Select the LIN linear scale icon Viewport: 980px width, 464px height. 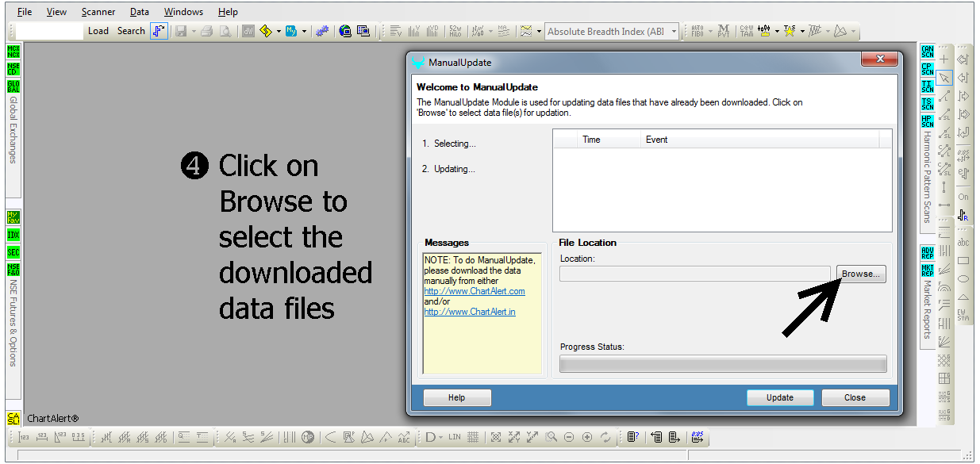455,437
